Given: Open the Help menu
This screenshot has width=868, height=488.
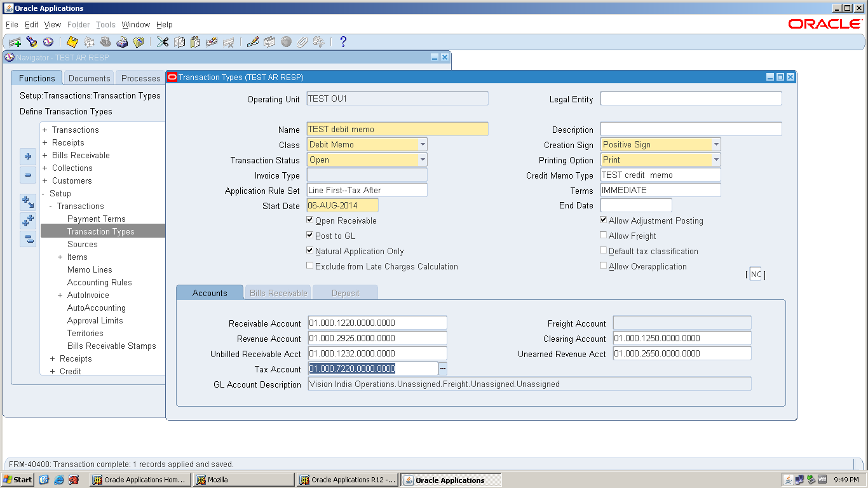Looking at the screenshot, I should [x=165, y=25].
